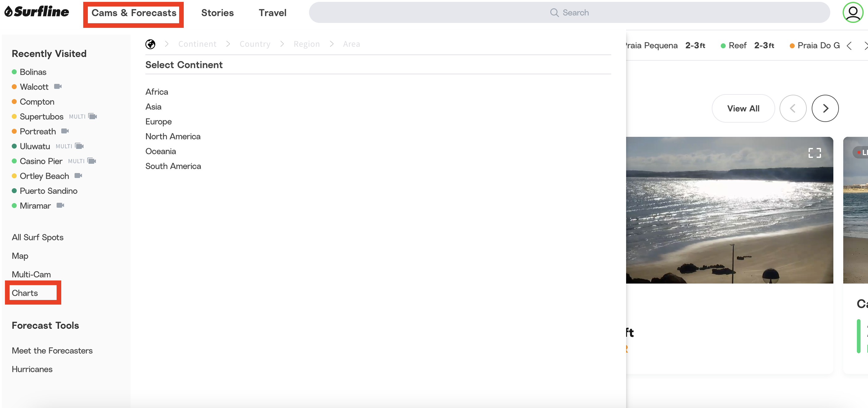Open the Cams & Forecasts menu

(134, 13)
